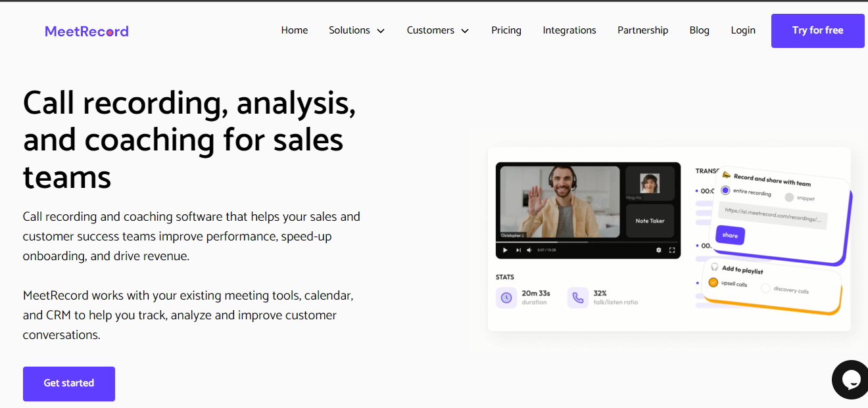The width and height of the screenshot is (868, 408).
Task: Click the Try for free button
Action: [x=818, y=30]
